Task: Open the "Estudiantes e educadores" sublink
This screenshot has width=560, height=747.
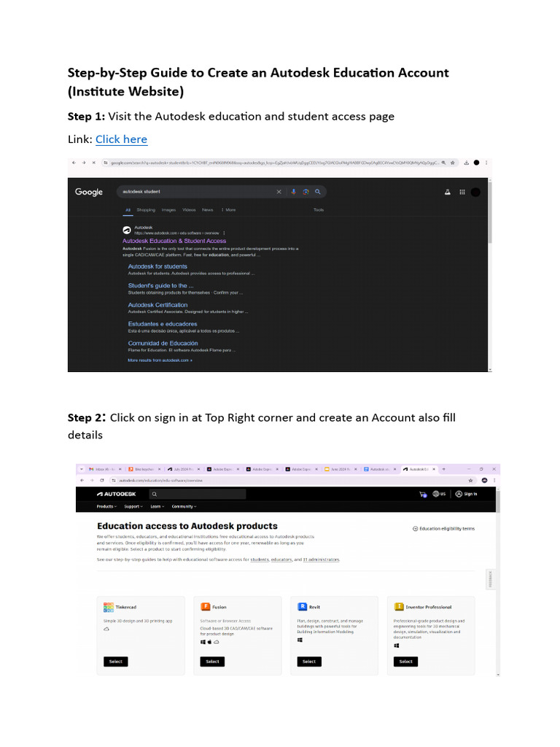Action: click(163, 324)
